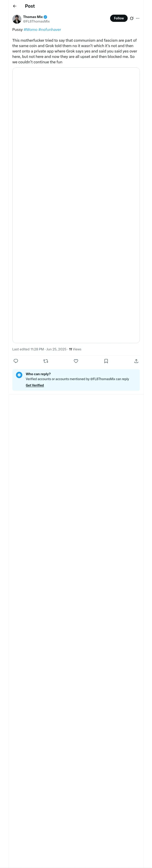Screen dimensions: 152x868
Task: Open the #nofunhaver hashtag
Action: (x=50, y=30)
